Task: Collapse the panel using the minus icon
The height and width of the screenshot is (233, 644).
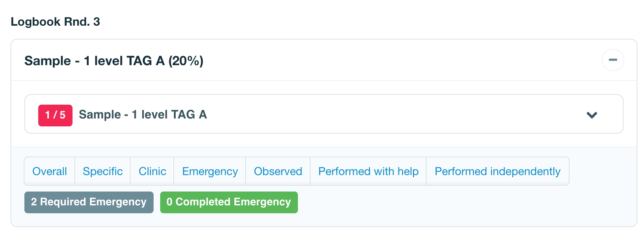Action: (613, 60)
